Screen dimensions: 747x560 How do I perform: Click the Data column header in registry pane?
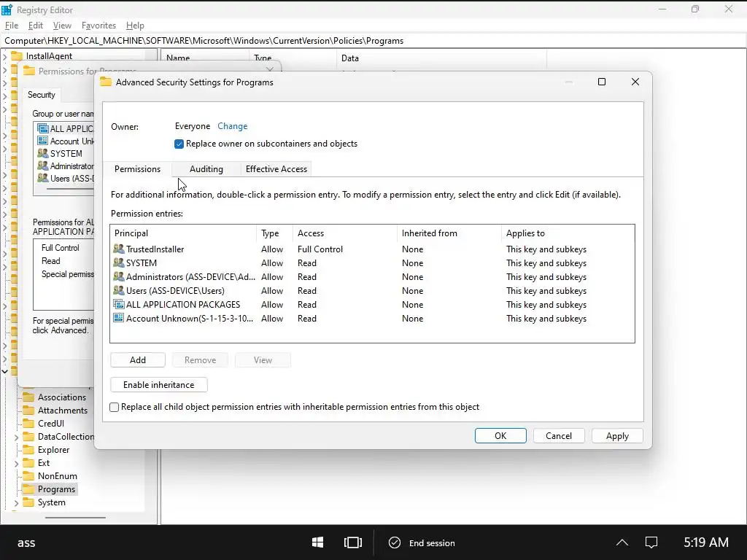(441, 58)
